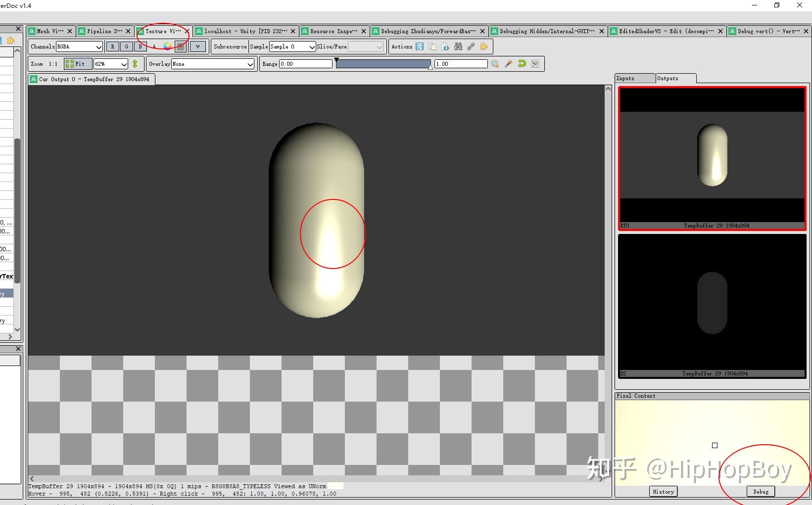Image resolution: width=812 pixels, height=505 pixels.
Task: Open the range histogram icon
Action: coord(535,63)
